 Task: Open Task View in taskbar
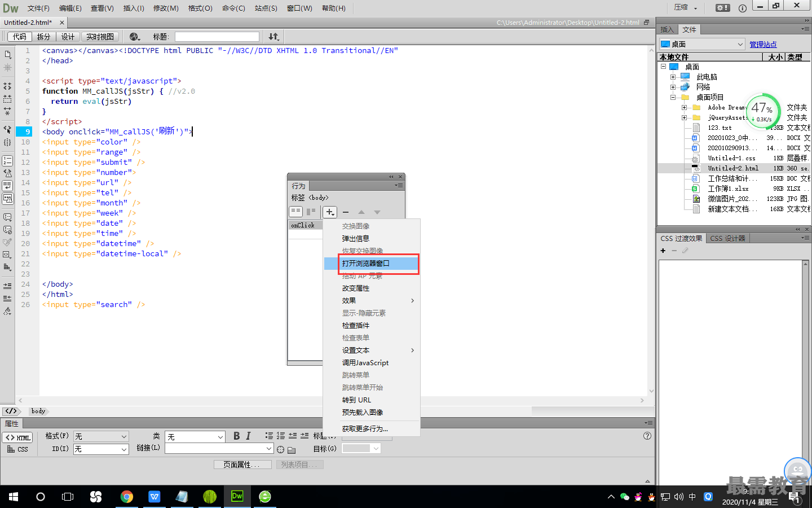pos(68,497)
